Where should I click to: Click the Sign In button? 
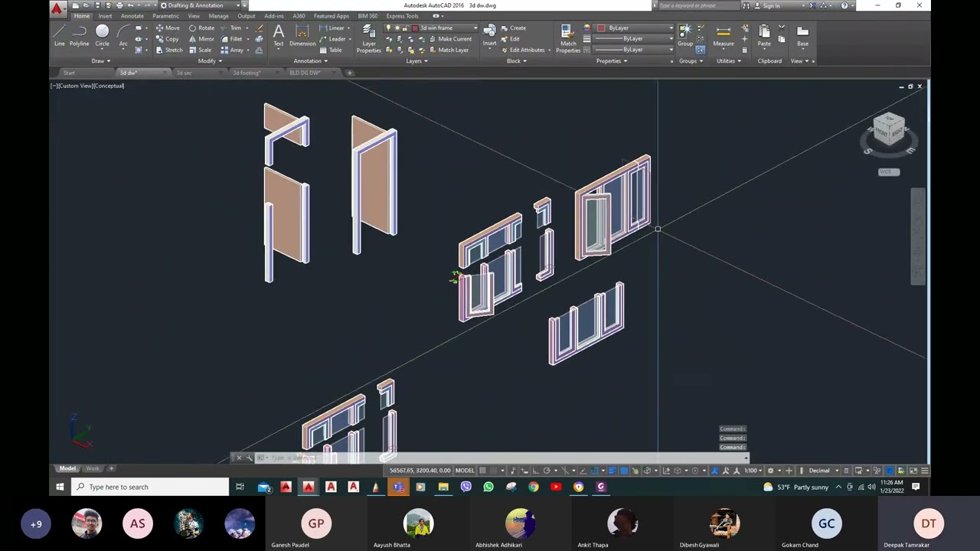click(772, 5)
